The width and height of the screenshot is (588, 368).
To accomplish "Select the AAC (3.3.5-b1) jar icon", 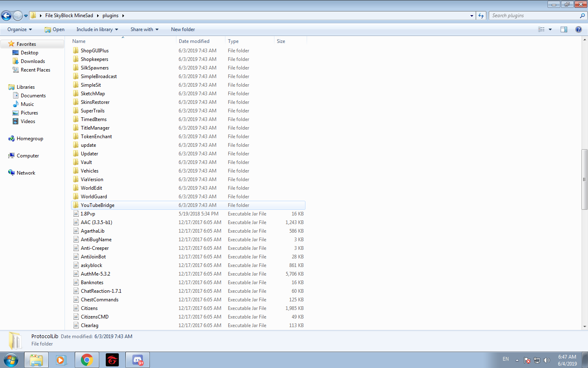I will tap(76, 222).
